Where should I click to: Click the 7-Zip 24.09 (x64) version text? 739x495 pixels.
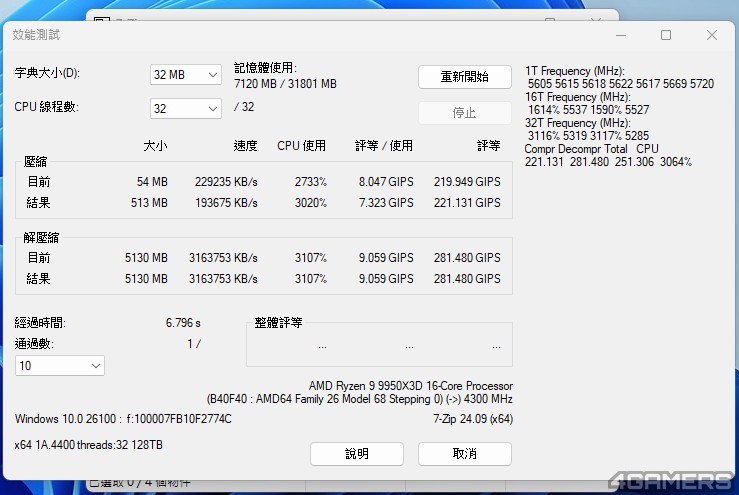pos(473,419)
